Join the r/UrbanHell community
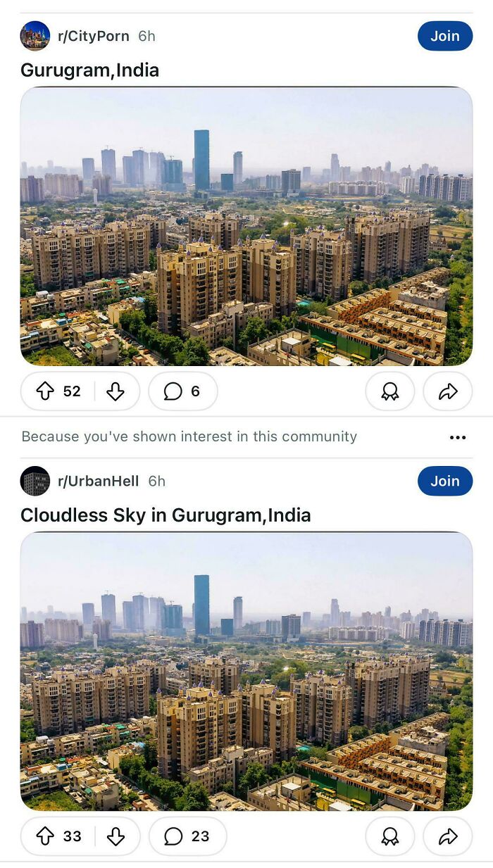 [x=445, y=481]
